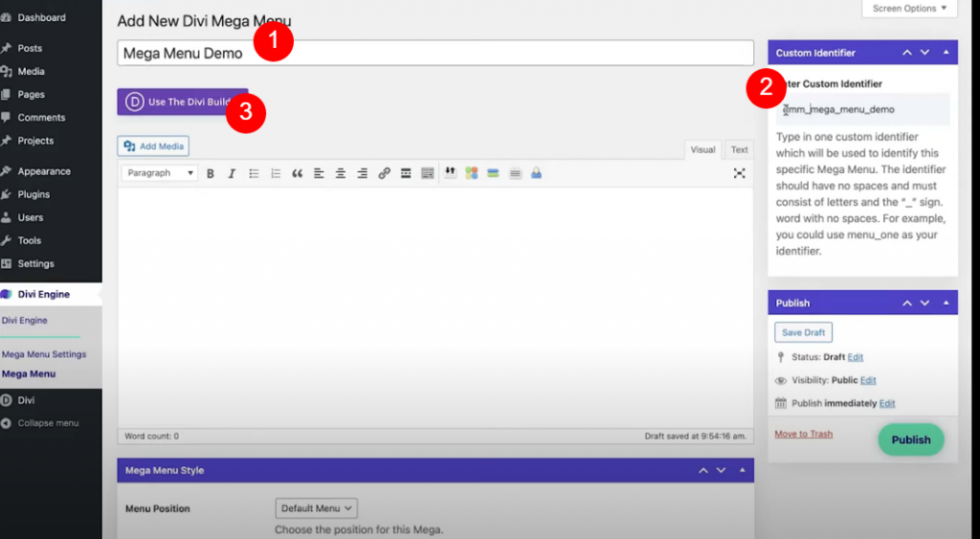
Task: Insert a bulleted list
Action: point(254,174)
